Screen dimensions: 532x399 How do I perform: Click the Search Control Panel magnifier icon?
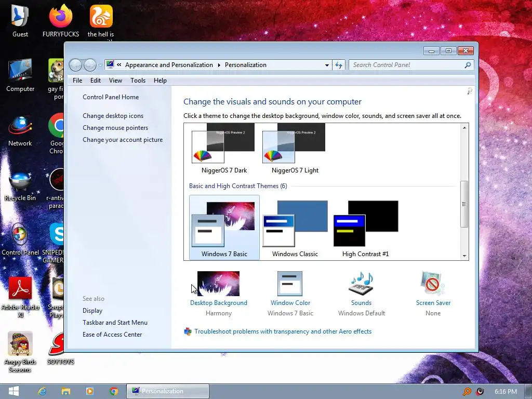(468, 65)
